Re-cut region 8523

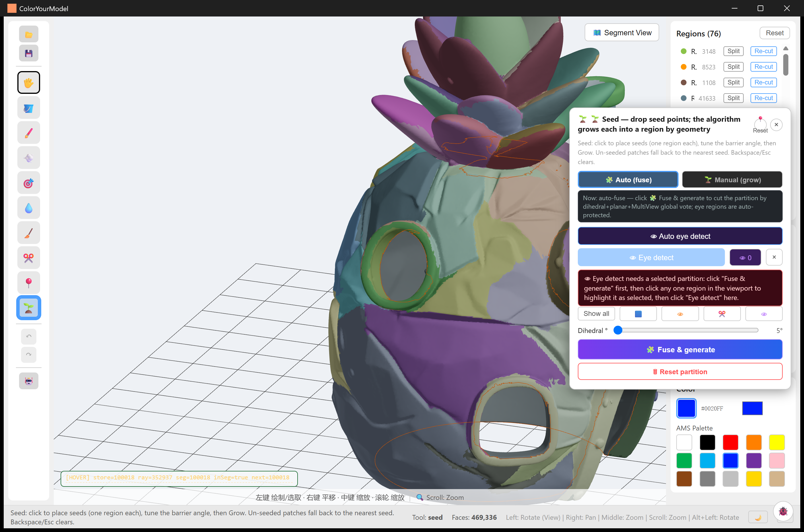(x=763, y=67)
